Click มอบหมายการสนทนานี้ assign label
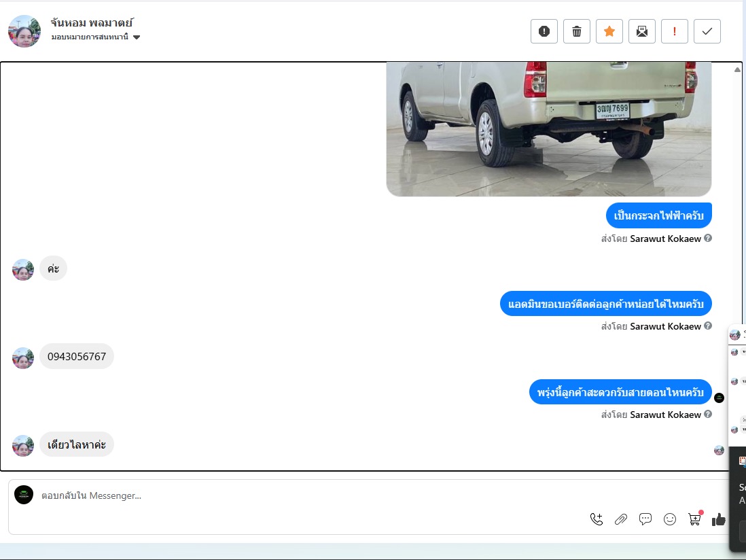 (x=90, y=37)
